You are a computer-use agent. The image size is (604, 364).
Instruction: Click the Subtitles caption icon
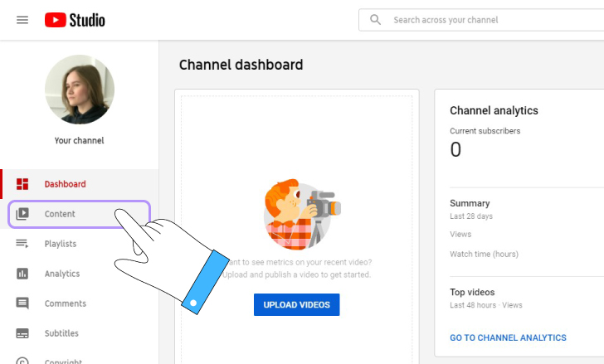(22, 333)
